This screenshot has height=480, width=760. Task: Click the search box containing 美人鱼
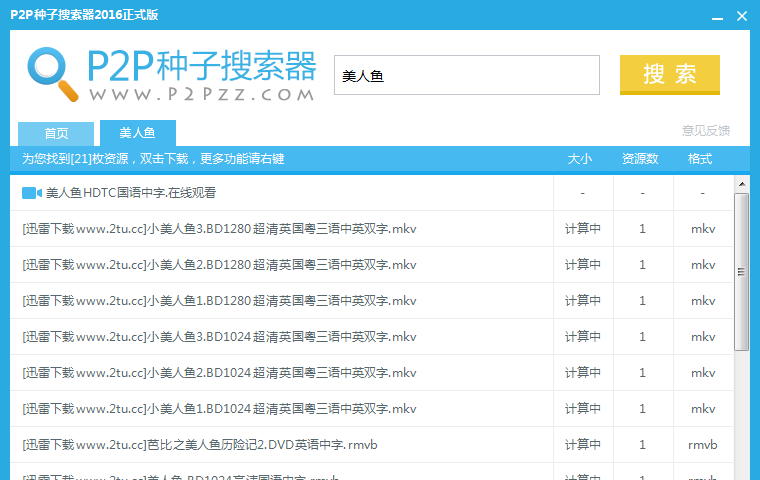[x=466, y=75]
